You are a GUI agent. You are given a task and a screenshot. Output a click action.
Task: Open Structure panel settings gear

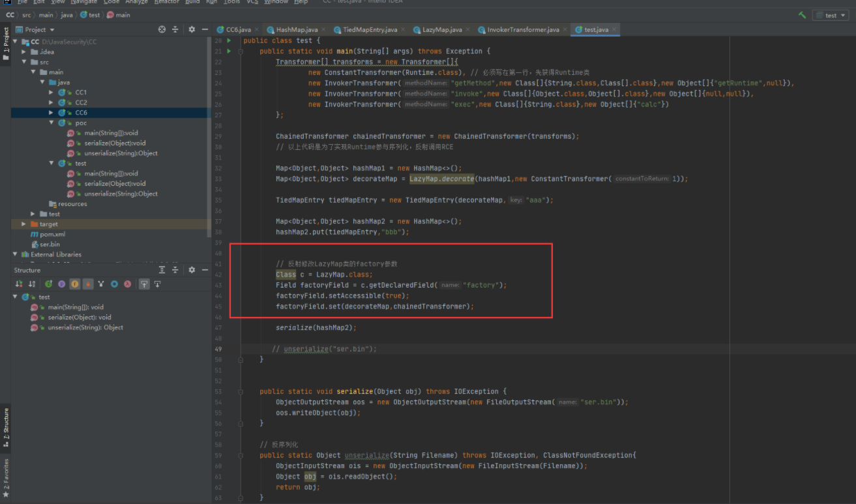point(192,270)
